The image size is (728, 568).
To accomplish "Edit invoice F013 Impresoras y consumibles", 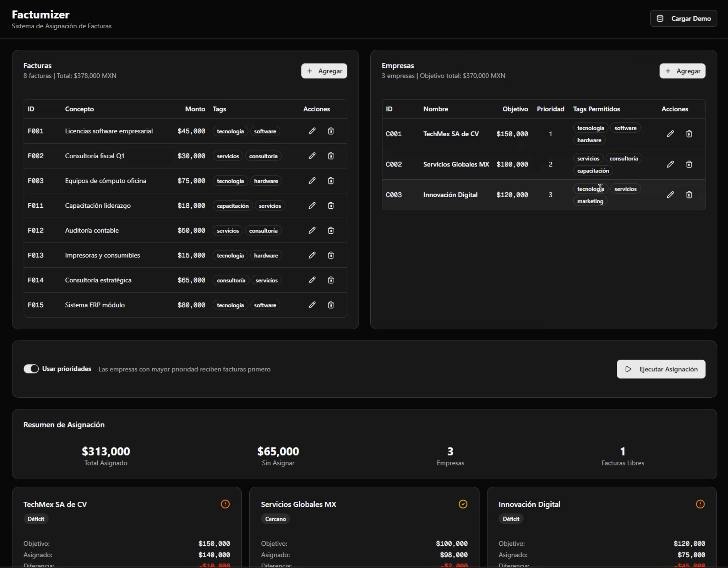I will click(312, 255).
